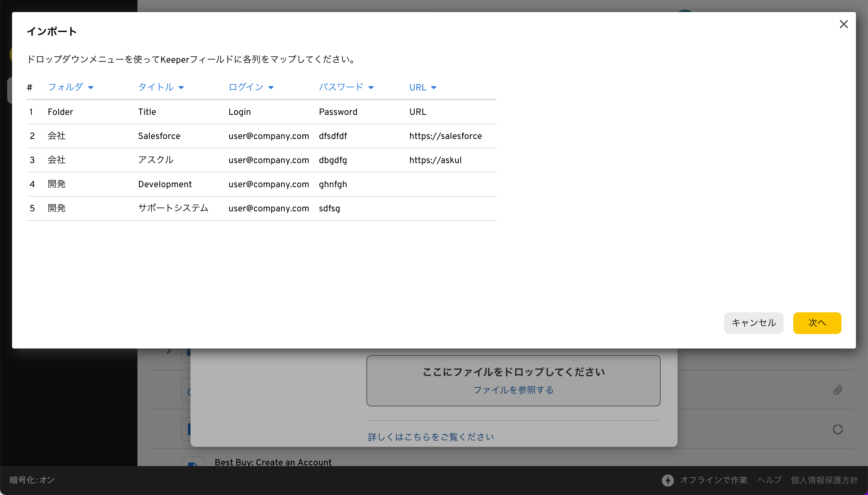Click Best Buy: Create an Account record

pyautogui.click(x=273, y=462)
